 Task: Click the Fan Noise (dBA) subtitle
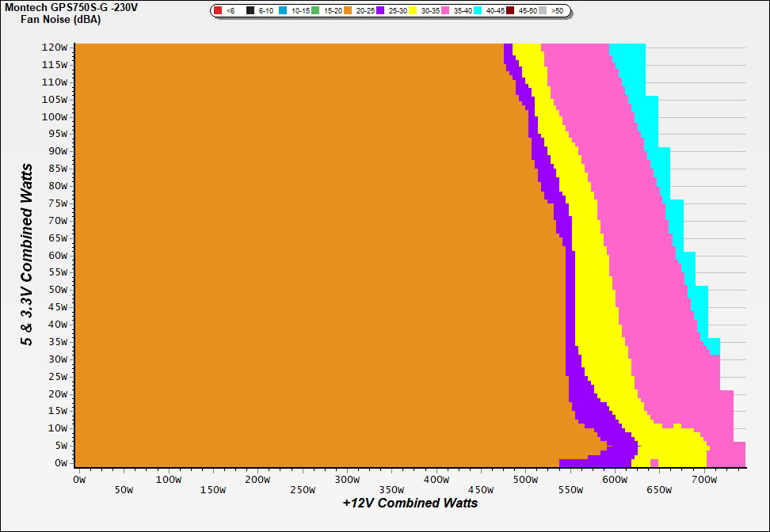[x=61, y=20]
